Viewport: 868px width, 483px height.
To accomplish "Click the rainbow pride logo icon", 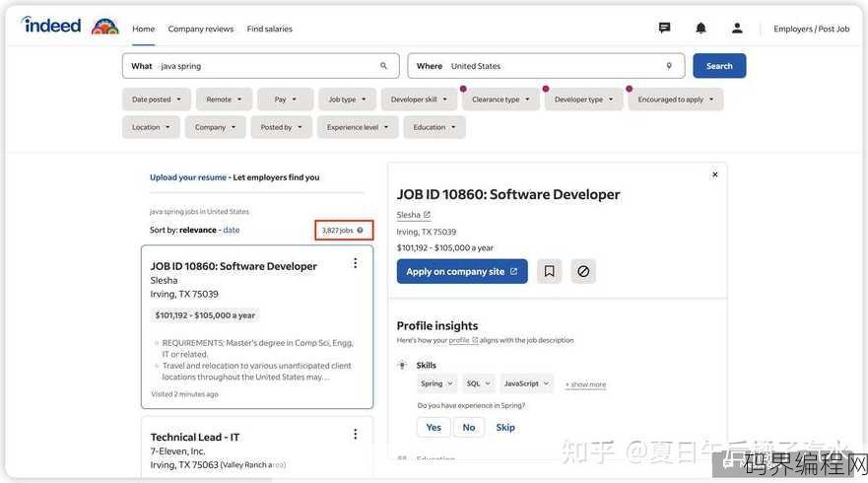I will [x=104, y=26].
